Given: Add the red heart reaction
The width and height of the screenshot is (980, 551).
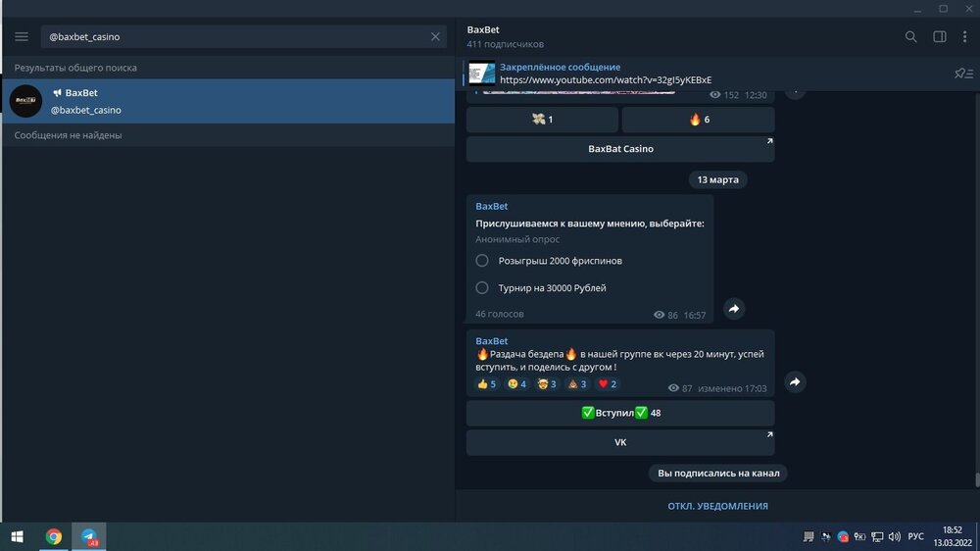Looking at the screenshot, I should pos(608,384).
